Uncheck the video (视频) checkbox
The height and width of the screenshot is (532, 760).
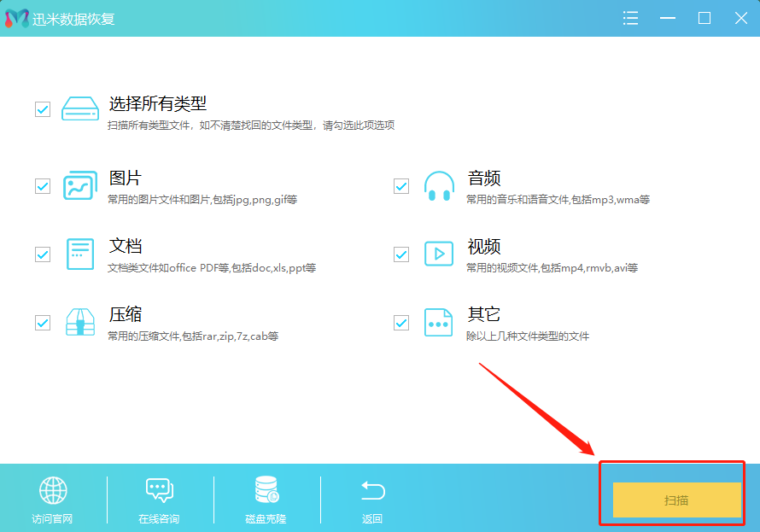(x=401, y=254)
